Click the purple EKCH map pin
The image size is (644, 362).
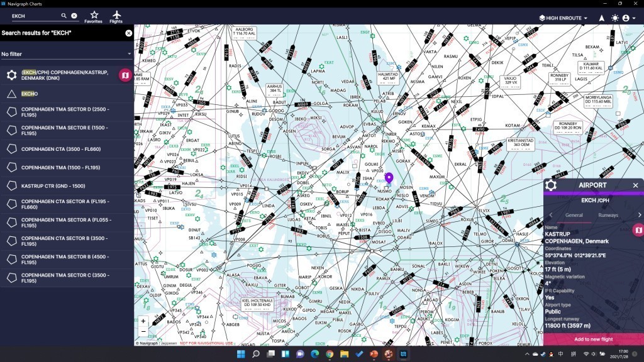tap(389, 178)
